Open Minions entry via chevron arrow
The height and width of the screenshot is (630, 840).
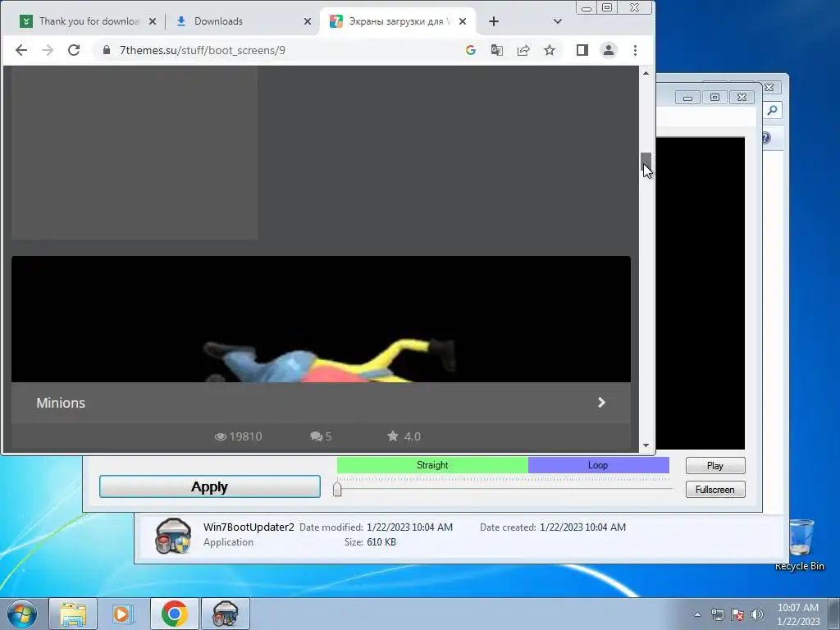click(x=601, y=402)
